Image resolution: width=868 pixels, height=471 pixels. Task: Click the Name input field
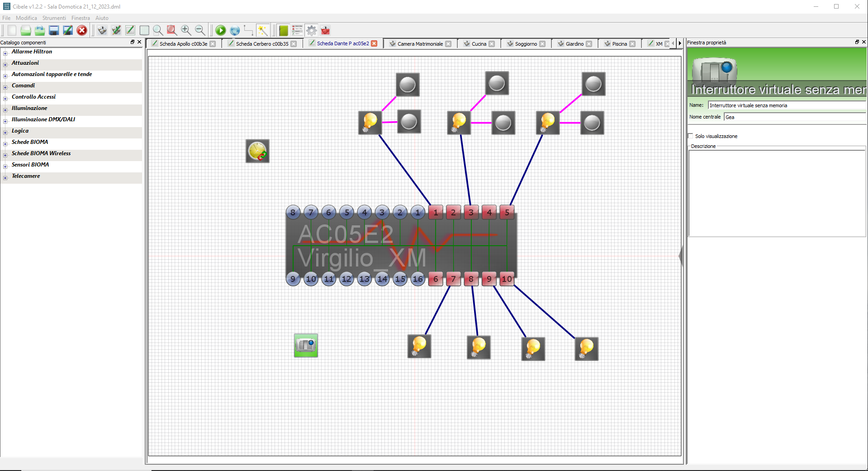(x=786, y=105)
